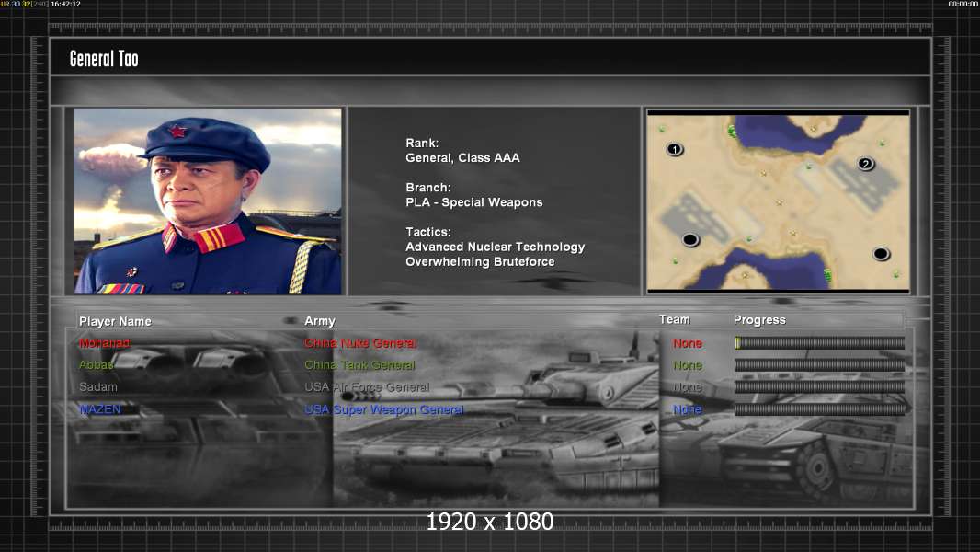Click the unnumbered bottom-left start marker on minimap
Viewport: 980px width, 552px height.
(690, 239)
